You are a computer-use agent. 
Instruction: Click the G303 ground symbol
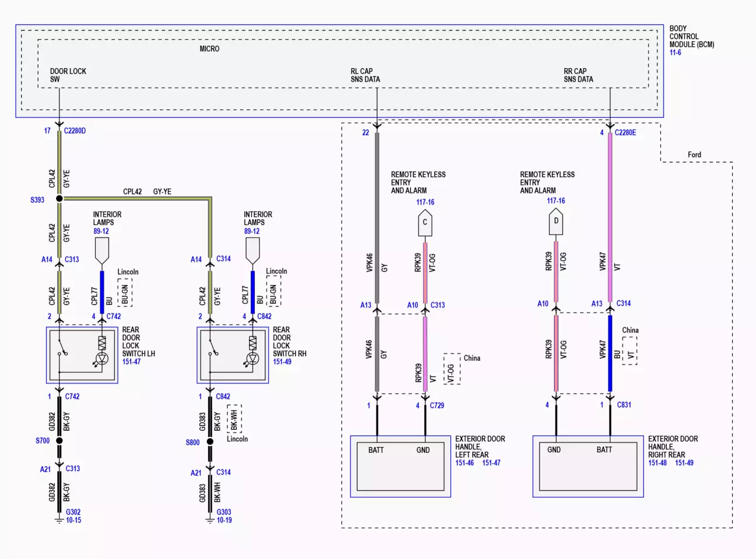210,519
